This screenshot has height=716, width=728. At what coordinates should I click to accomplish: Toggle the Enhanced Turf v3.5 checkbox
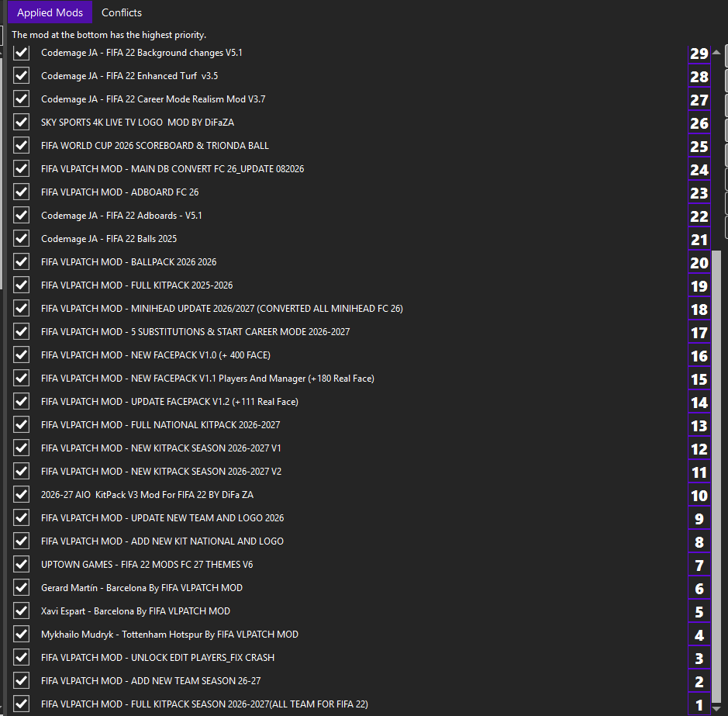(22, 76)
